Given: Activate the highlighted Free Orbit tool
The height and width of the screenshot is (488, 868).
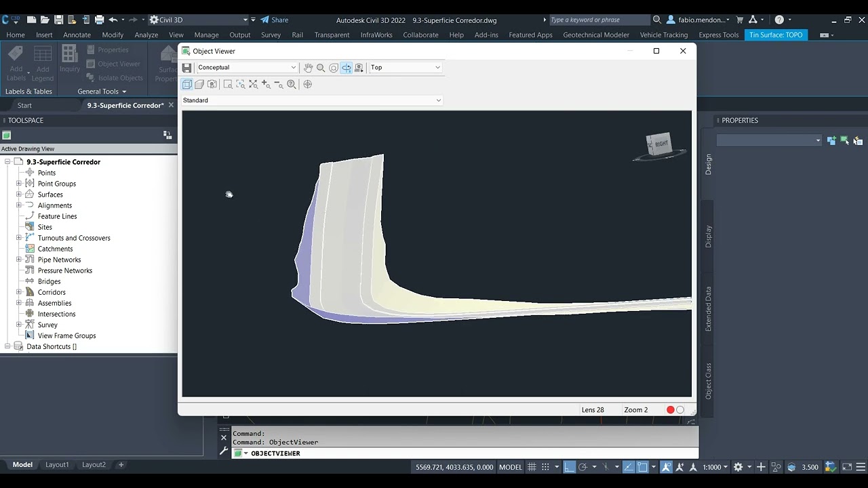Looking at the screenshot, I should tap(347, 68).
